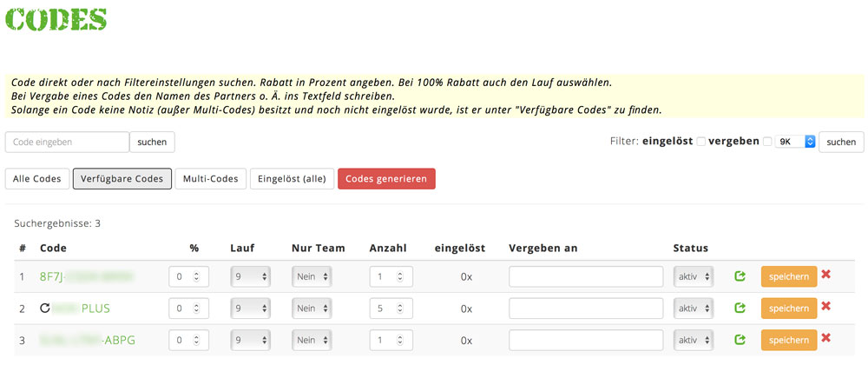Show the Multi-Codes list

click(211, 179)
